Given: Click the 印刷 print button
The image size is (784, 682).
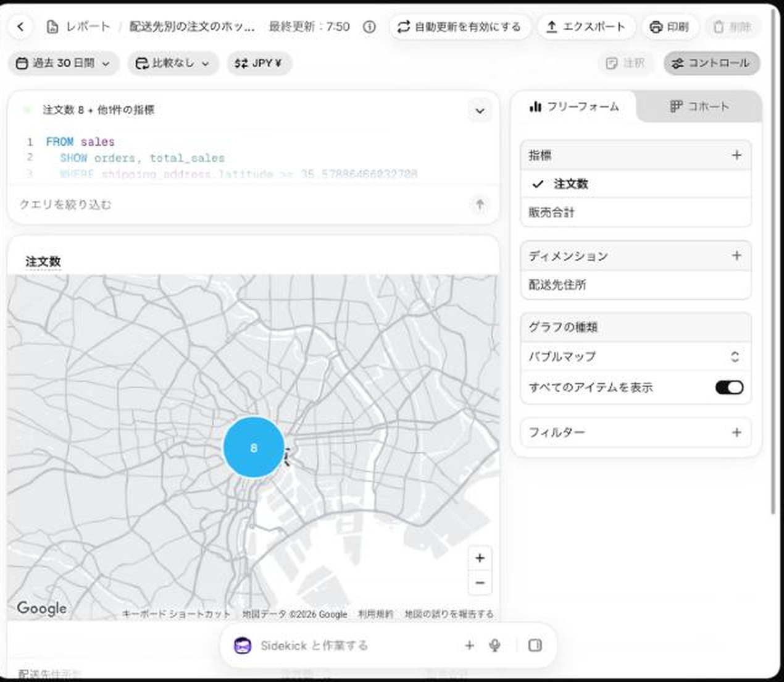Looking at the screenshot, I should point(670,27).
